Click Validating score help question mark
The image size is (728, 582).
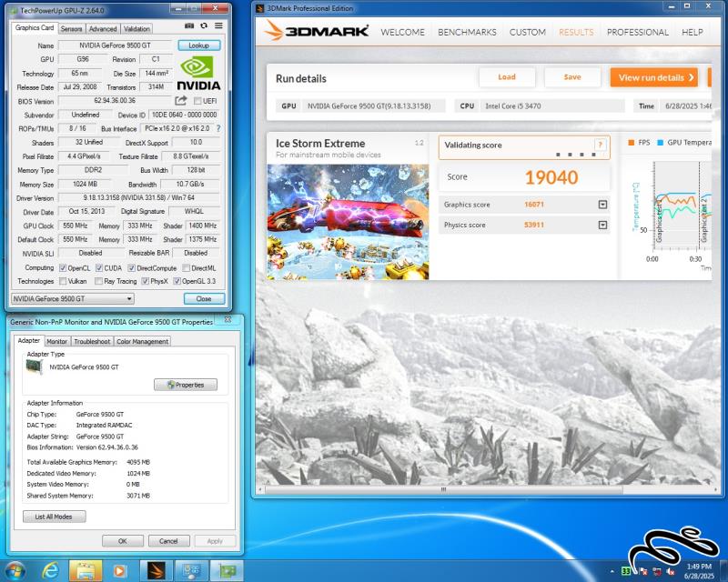(600, 145)
